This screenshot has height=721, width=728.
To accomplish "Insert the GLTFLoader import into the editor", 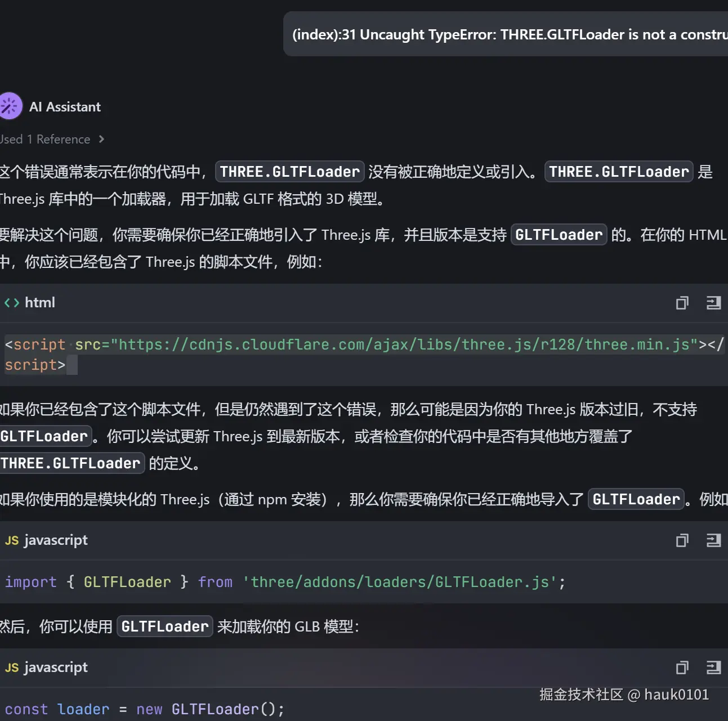I will point(713,540).
